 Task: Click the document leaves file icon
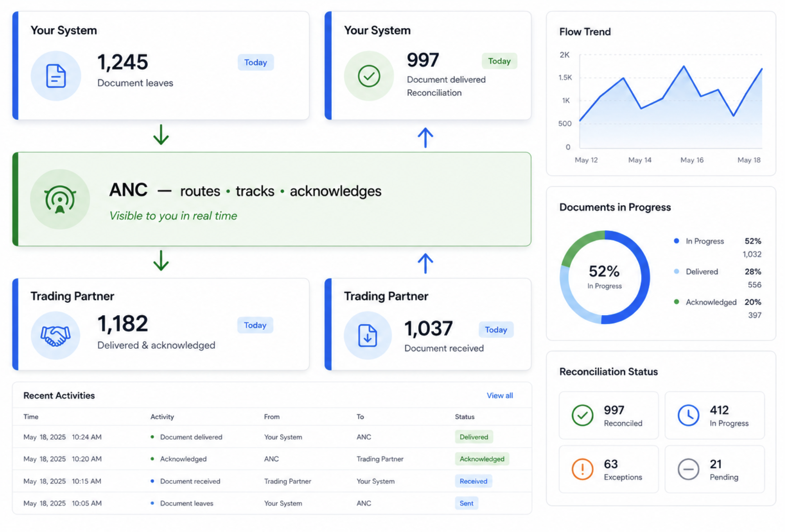(x=56, y=76)
